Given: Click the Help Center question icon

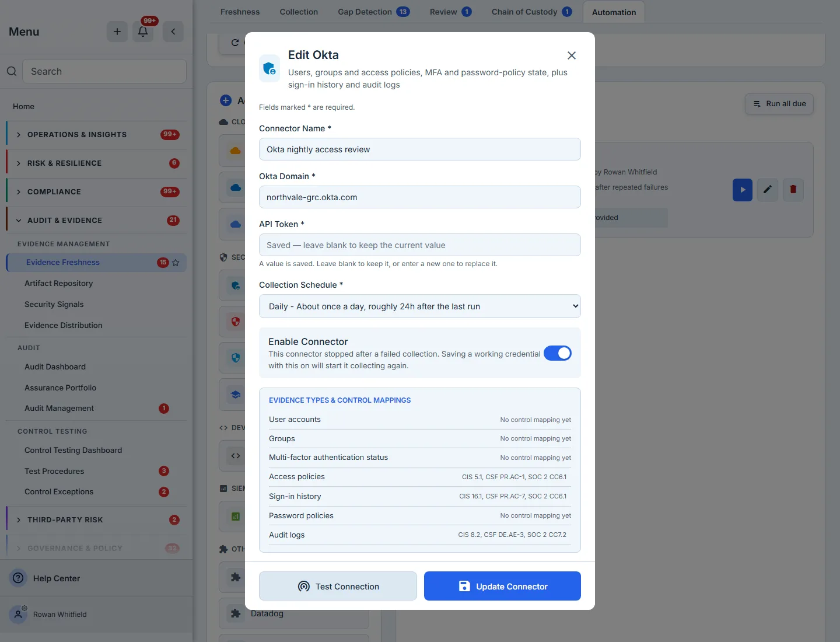Looking at the screenshot, I should coord(19,578).
